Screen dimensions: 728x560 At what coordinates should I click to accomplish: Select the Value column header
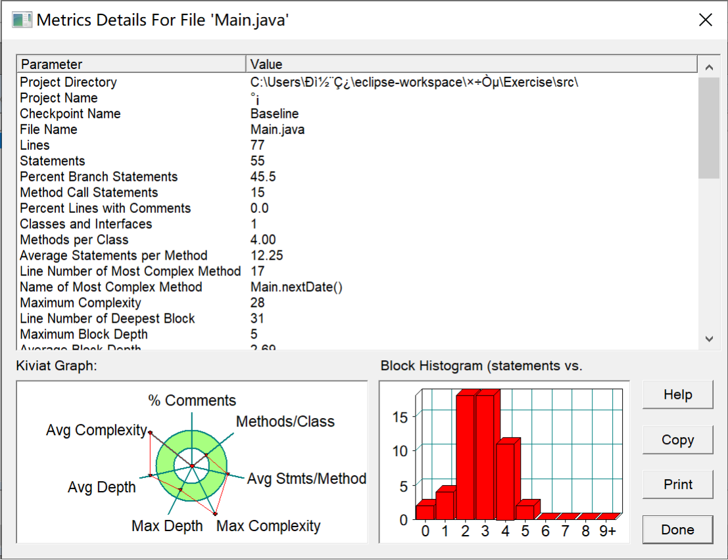point(472,64)
